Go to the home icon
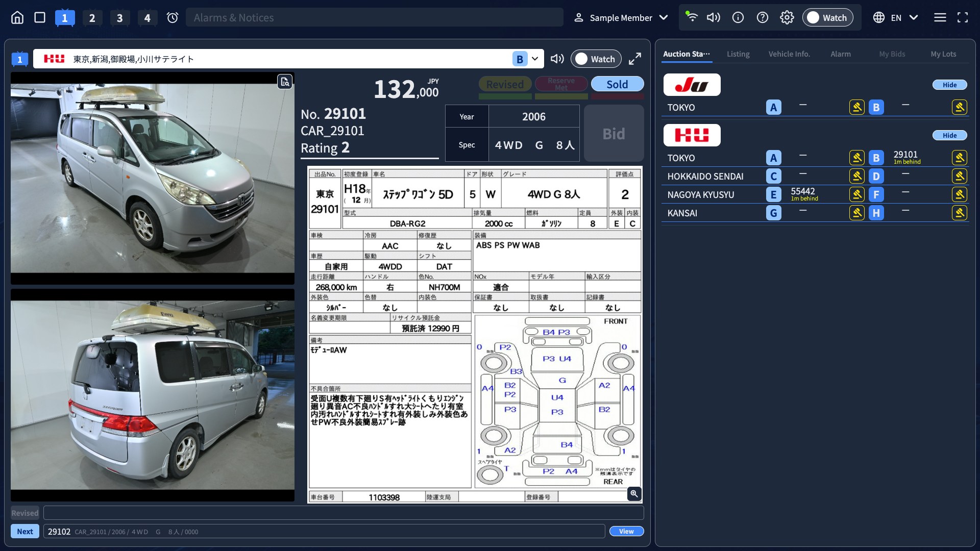The width and height of the screenshot is (980, 551). tap(17, 18)
